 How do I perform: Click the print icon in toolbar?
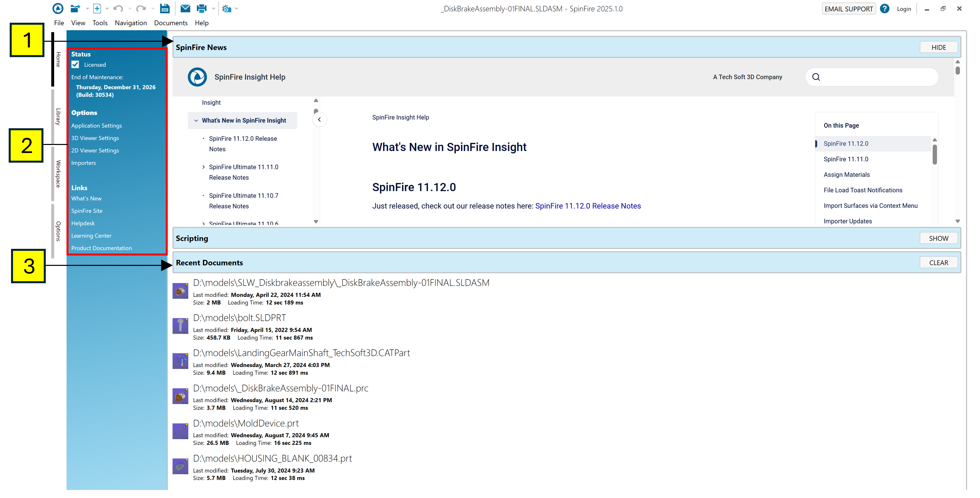(x=201, y=8)
